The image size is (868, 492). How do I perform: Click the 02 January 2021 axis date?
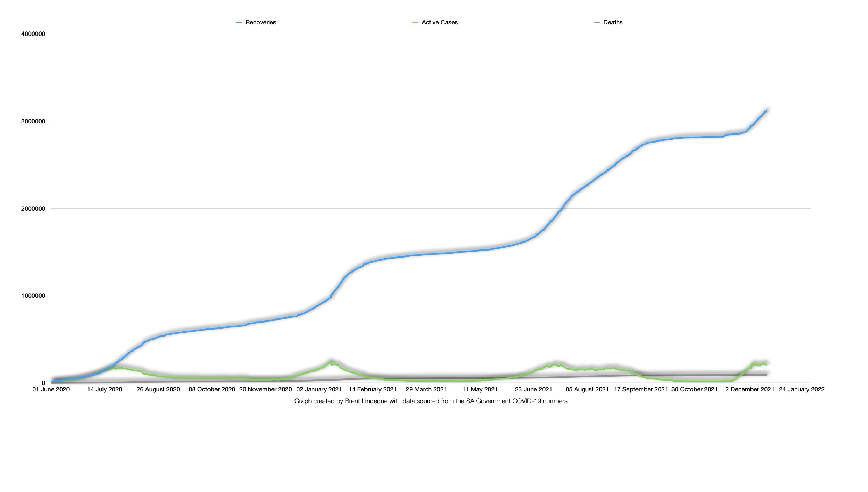click(x=319, y=389)
